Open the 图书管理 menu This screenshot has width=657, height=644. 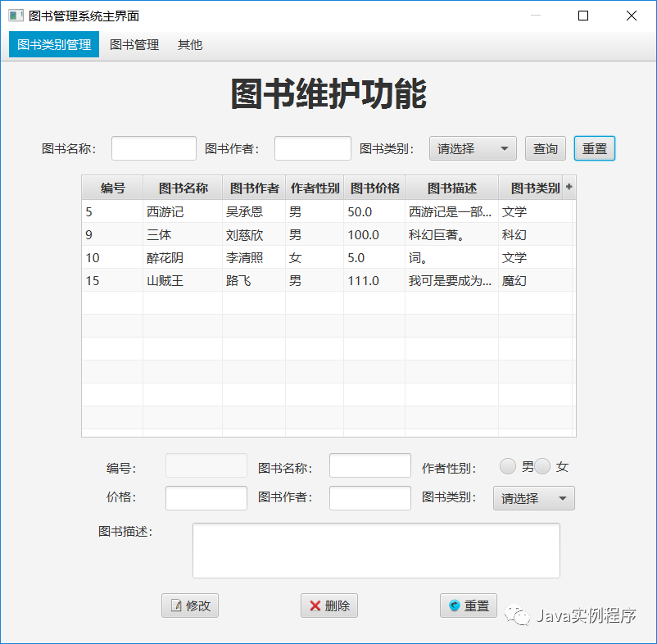[x=134, y=44]
